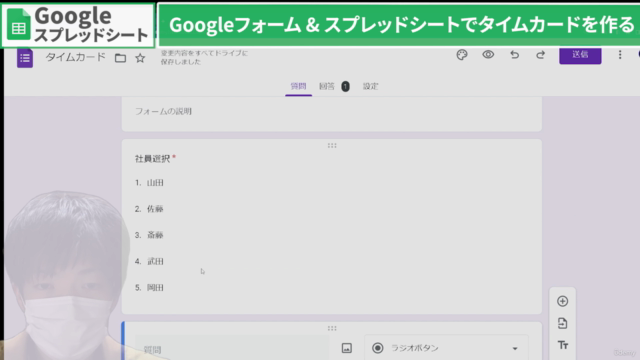640x360 pixels.
Task: Move form to folder icon
Action: [x=120, y=58]
